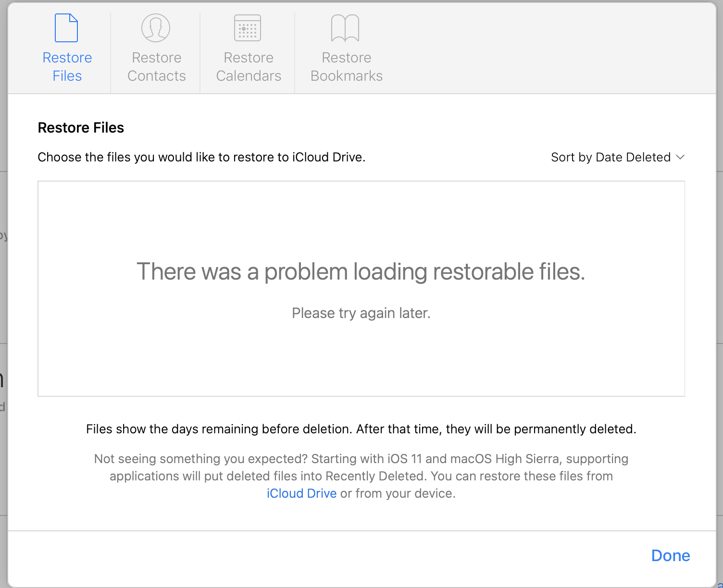Click the Restore Calendars calendar icon
Viewport: 723px width, 588px height.
coord(248,28)
